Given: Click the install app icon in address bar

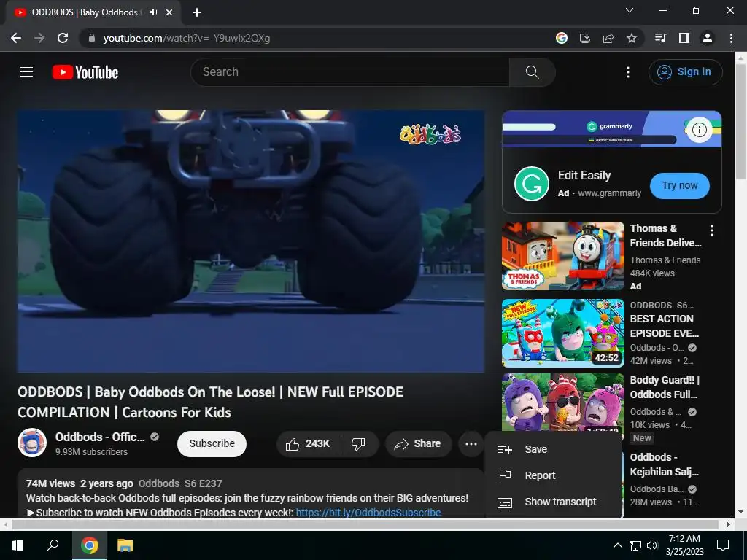Looking at the screenshot, I should click(x=585, y=38).
